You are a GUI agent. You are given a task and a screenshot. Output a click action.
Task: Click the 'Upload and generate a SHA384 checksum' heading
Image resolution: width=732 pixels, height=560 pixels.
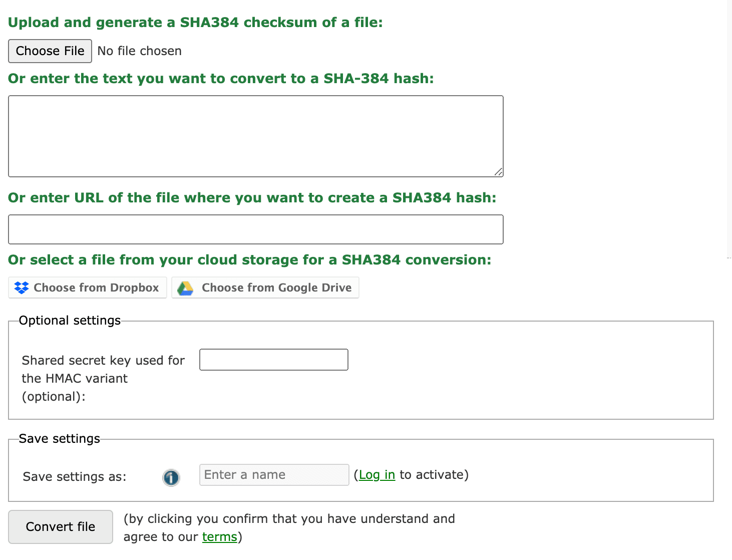[195, 23]
